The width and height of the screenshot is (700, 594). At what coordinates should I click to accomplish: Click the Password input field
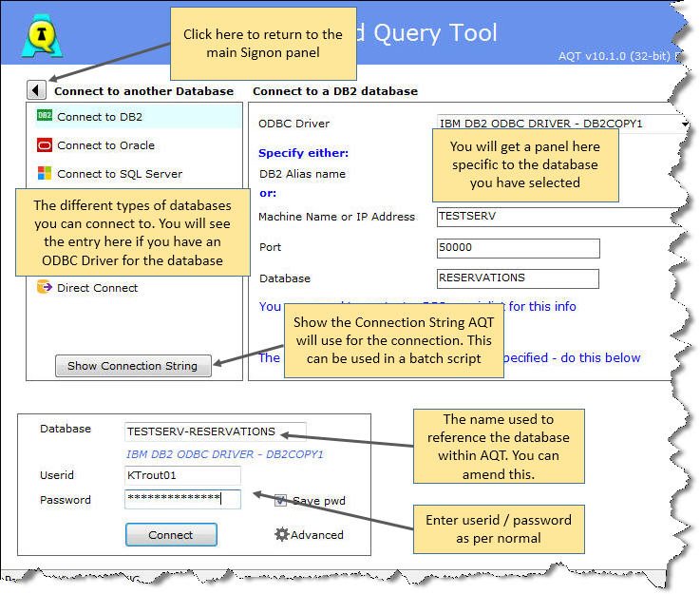pyautogui.click(x=182, y=499)
